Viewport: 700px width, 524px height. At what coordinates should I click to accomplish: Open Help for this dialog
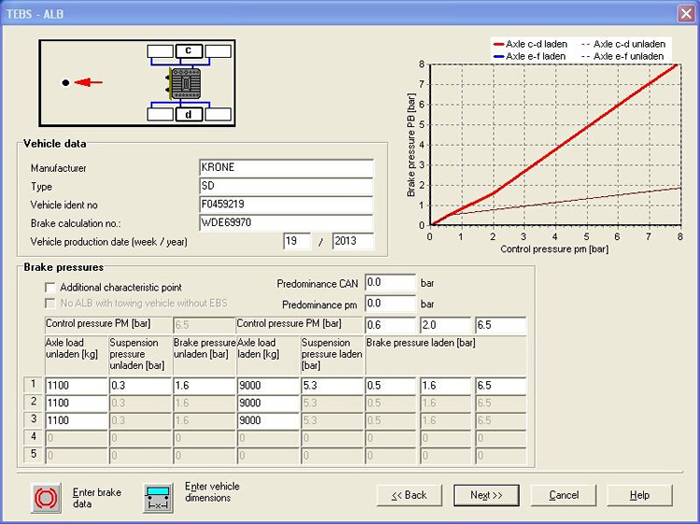pyautogui.click(x=640, y=495)
